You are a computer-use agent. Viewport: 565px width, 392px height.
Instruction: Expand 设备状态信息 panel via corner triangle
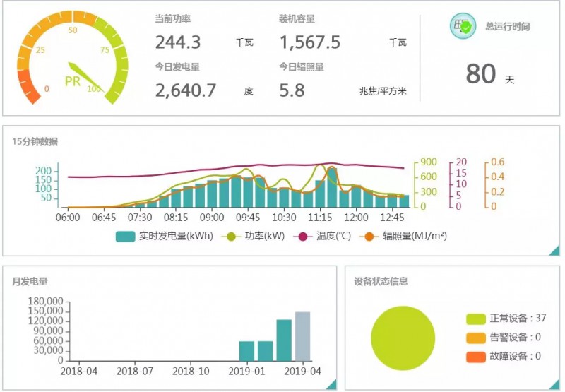(554, 384)
